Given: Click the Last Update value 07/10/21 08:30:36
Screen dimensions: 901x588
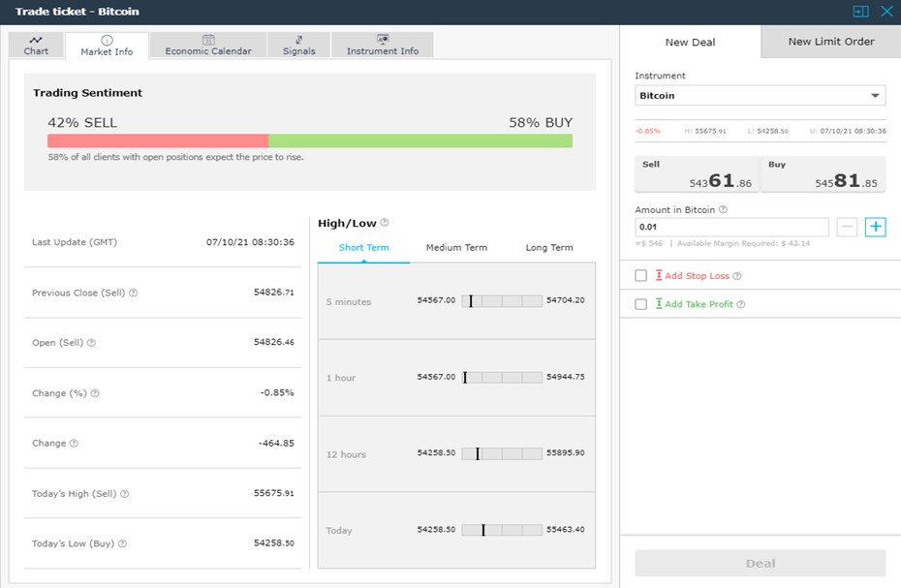Looking at the screenshot, I should [x=250, y=242].
